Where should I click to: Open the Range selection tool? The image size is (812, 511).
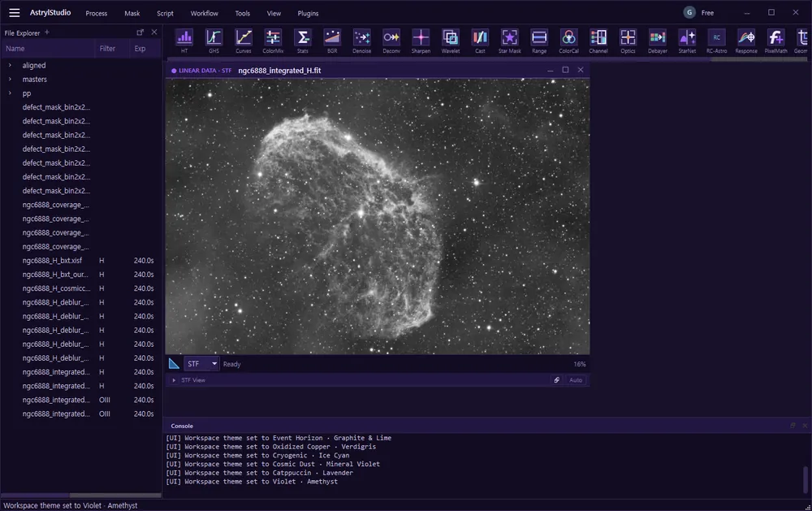(539, 41)
